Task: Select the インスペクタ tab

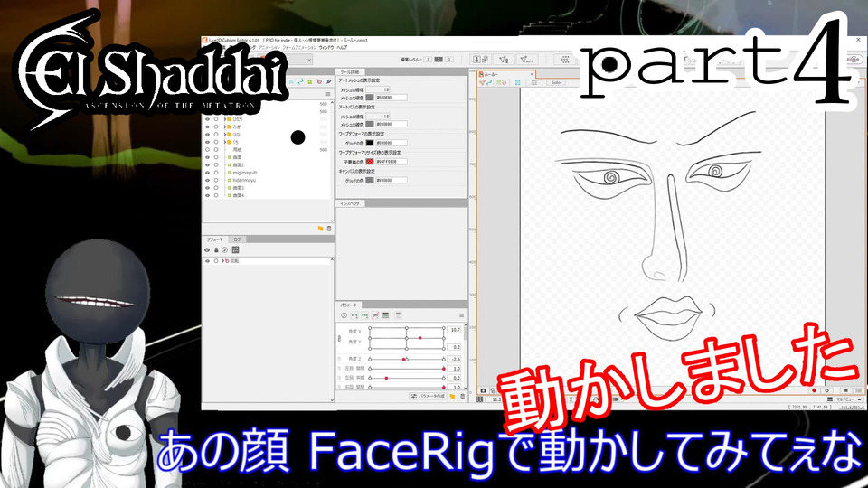Action: point(349,203)
